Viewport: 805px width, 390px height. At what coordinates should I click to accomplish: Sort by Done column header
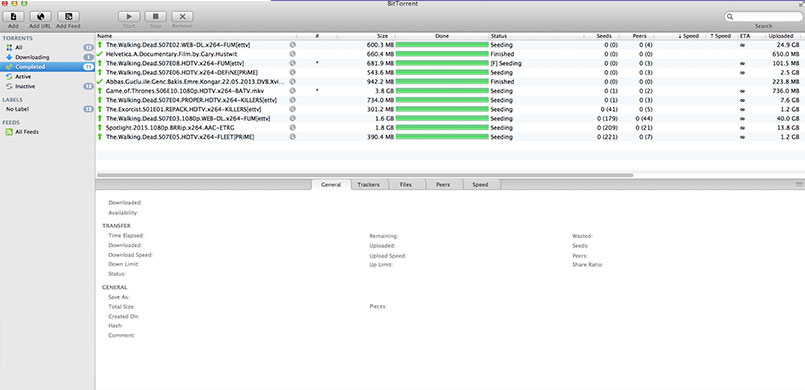click(x=442, y=36)
